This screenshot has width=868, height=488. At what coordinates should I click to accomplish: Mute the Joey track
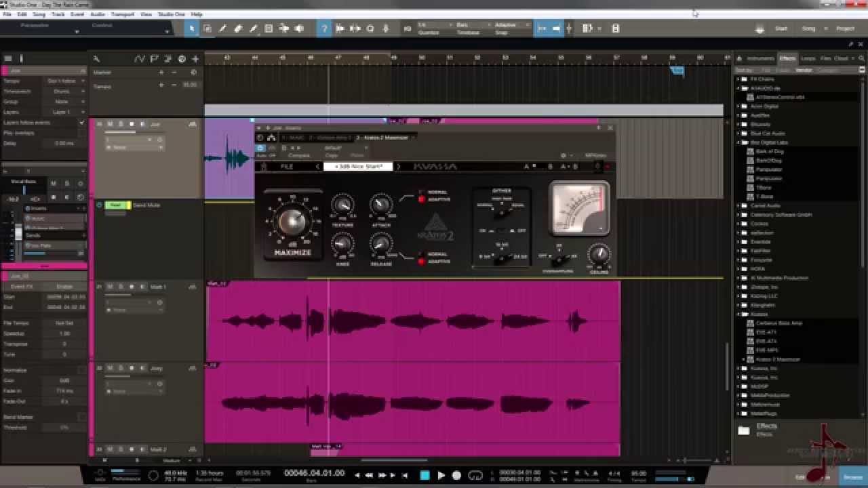coord(110,368)
